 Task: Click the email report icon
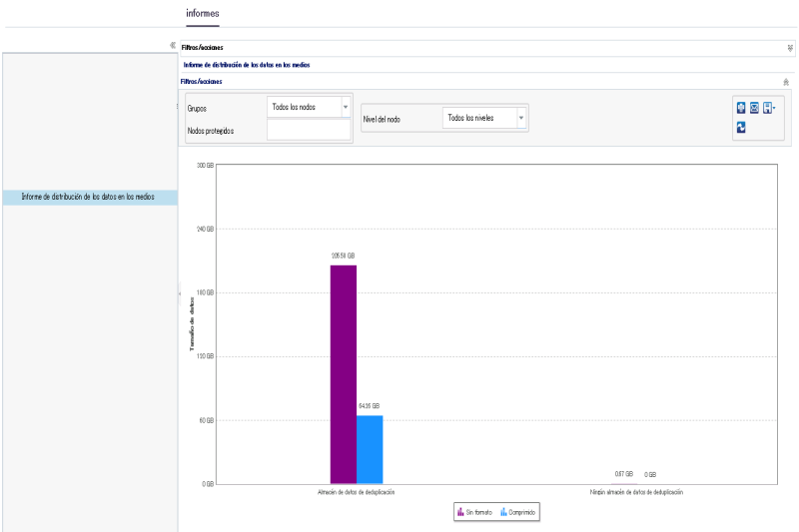point(754,108)
